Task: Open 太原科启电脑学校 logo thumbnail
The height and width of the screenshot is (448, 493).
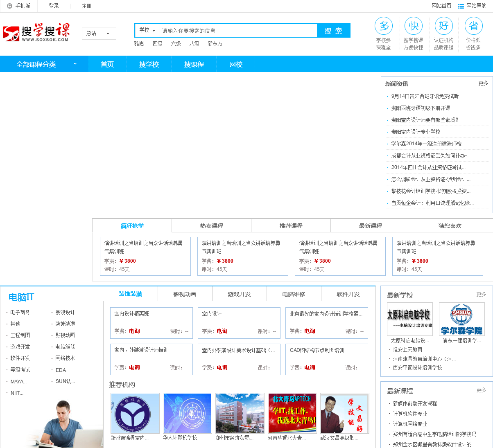Action: click(409, 319)
